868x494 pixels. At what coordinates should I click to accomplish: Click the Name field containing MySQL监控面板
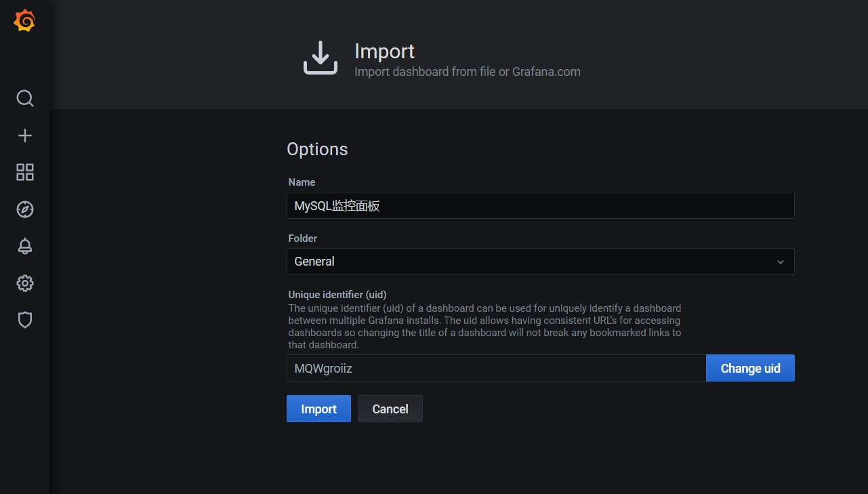pyautogui.click(x=540, y=205)
